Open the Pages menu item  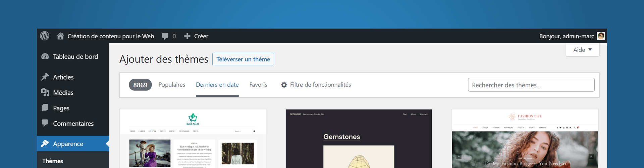[x=61, y=108]
